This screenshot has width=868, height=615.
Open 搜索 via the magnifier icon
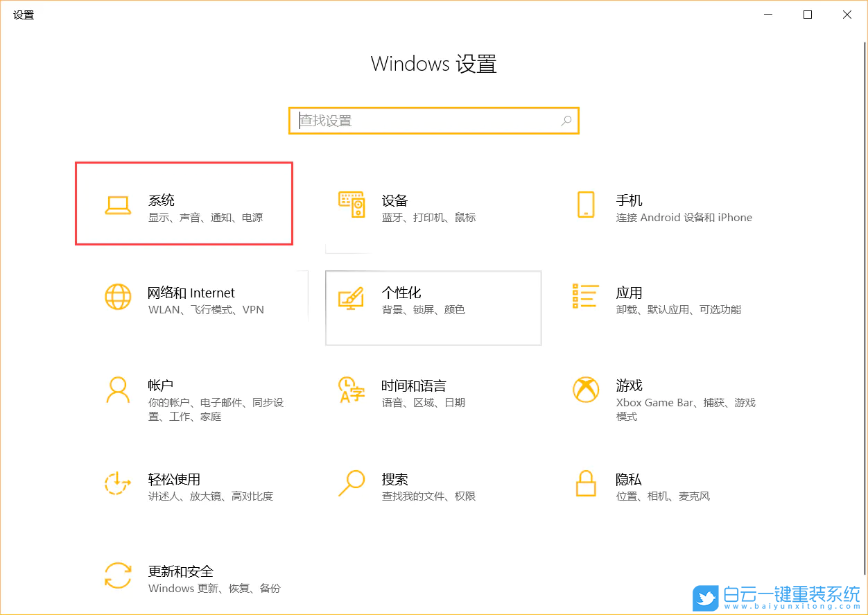pyautogui.click(x=351, y=483)
